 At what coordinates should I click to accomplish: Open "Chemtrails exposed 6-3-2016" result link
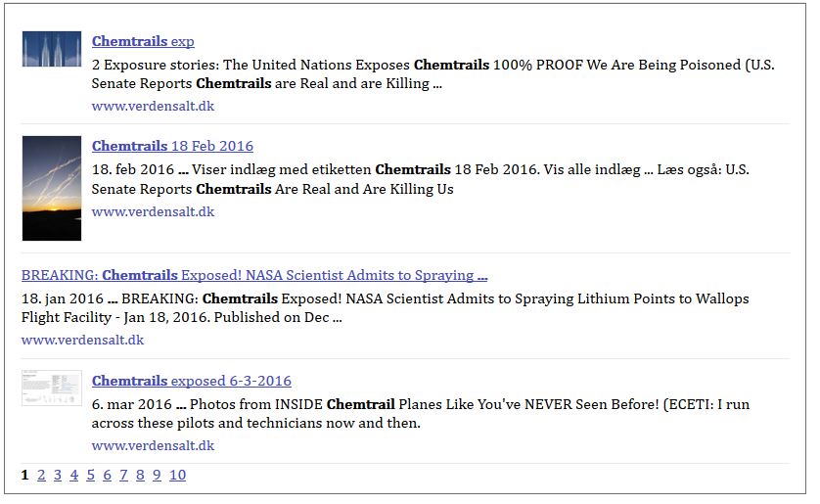tap(191, 381)
